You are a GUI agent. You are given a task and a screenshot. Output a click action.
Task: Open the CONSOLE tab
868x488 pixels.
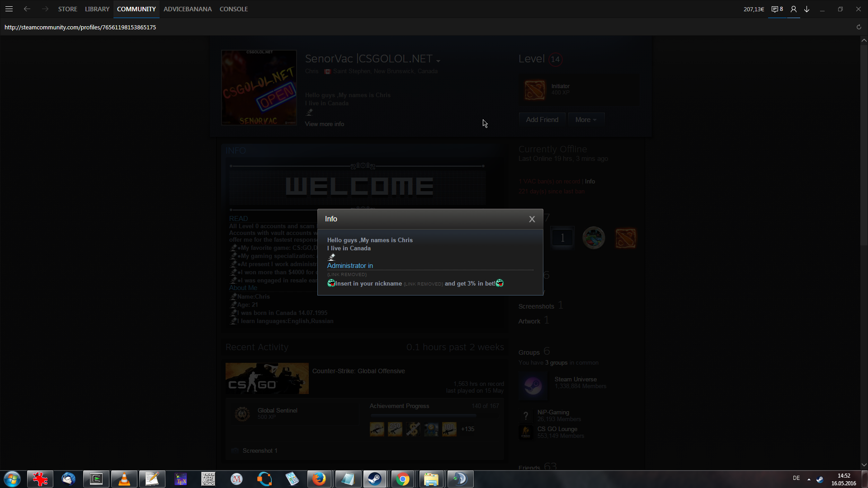[233, 9]
